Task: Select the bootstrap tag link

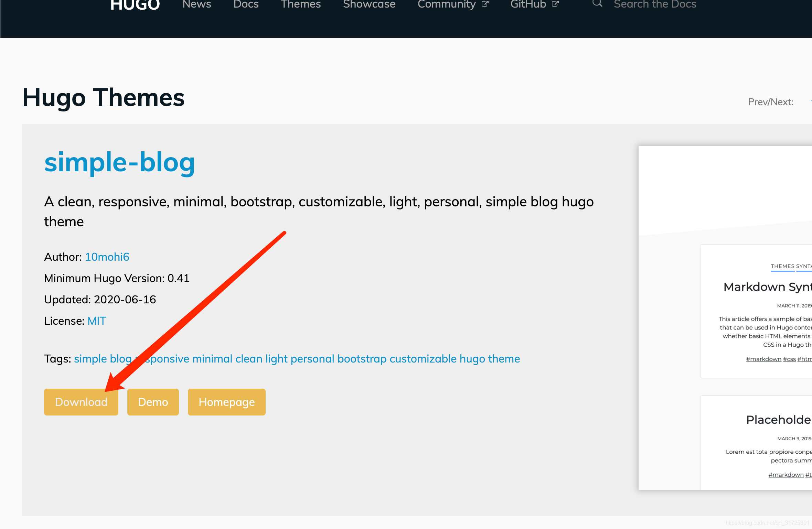Action: 362,359
